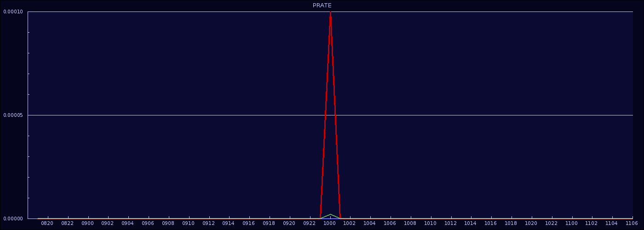
Task: Select the 1002 time label
Action: [350, 224]
